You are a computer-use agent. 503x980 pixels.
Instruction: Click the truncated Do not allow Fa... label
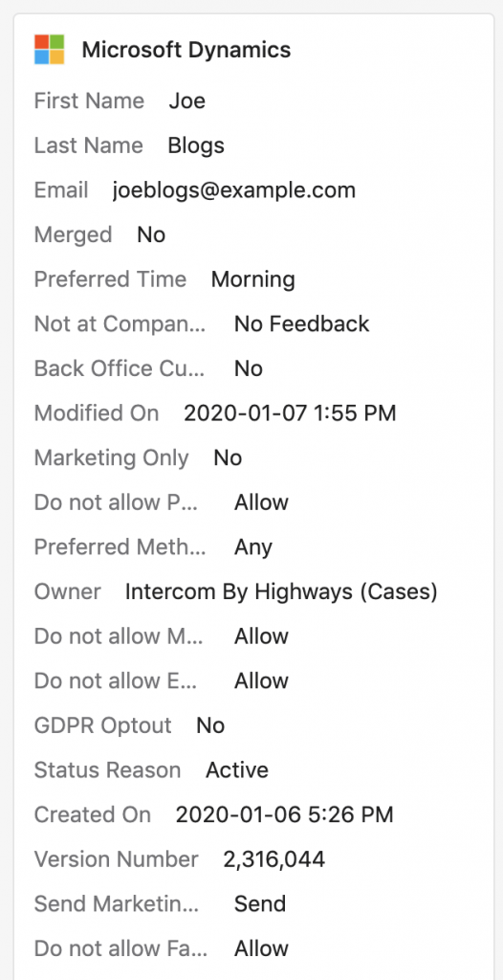120,948
